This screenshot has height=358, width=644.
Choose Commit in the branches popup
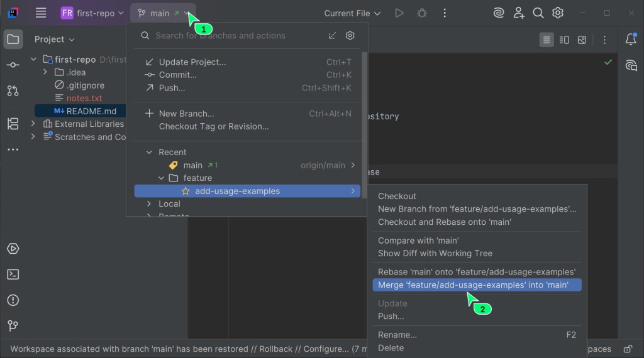pyautogui.click(x=247, y=75)
